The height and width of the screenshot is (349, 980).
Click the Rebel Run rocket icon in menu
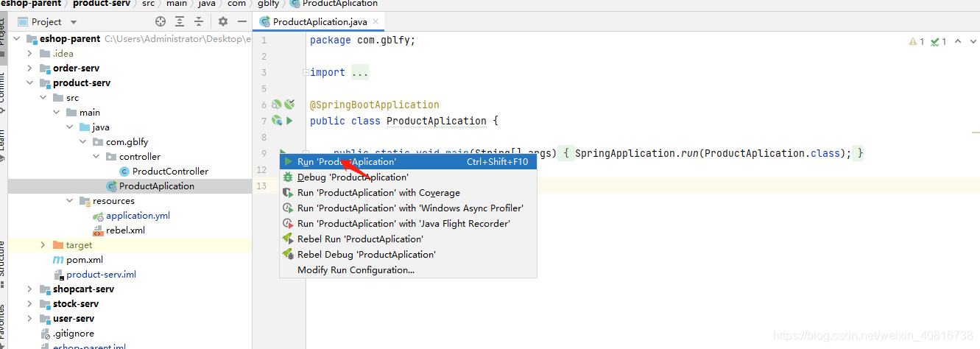(x=289, y=239)
